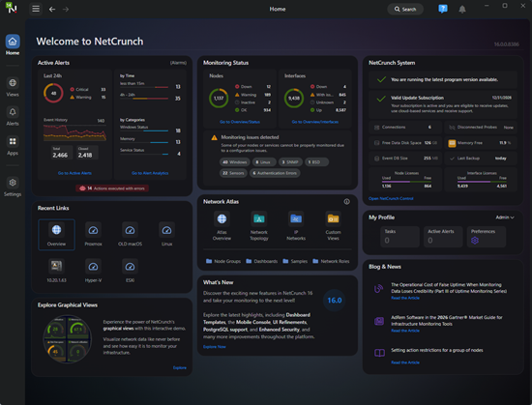Click the Windows Status category bar
532x405 pixels.
pos(144,130)
